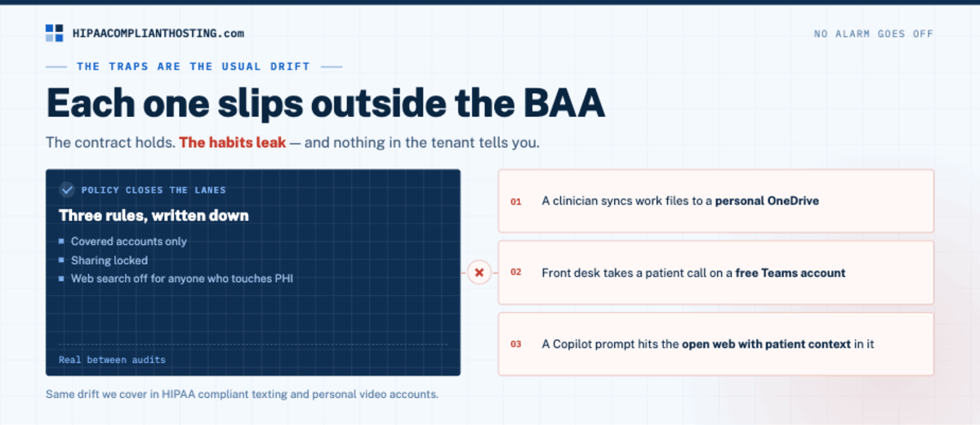
Task: Select the Copilot open web prompt card
Action: pos(716,344)
